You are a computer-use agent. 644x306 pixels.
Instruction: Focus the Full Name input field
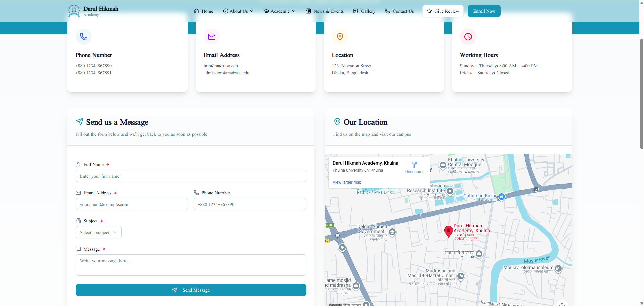(191, 176)
